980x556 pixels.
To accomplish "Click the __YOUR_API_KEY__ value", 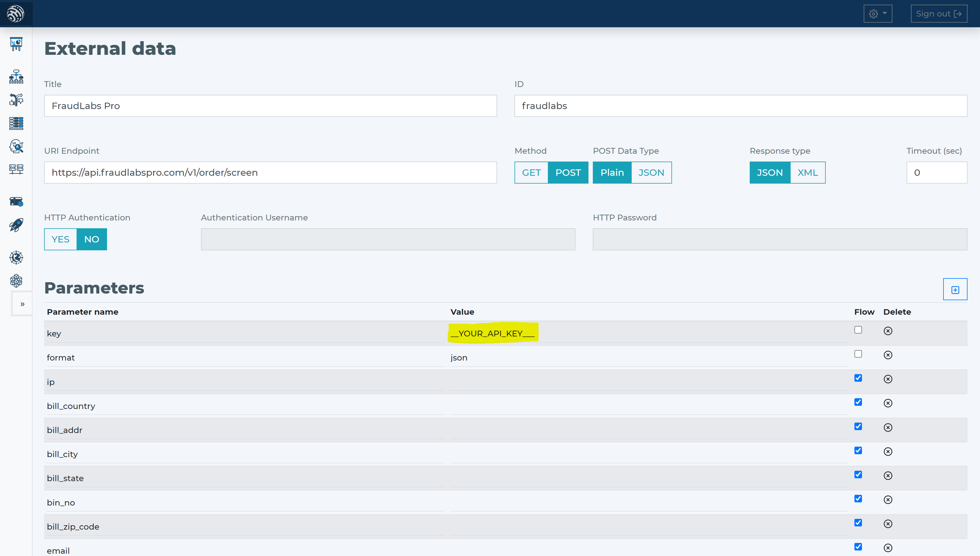I will (492, 333).
